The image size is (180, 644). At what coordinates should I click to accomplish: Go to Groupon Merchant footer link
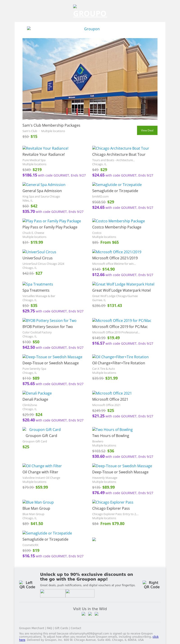pos(32,628)
